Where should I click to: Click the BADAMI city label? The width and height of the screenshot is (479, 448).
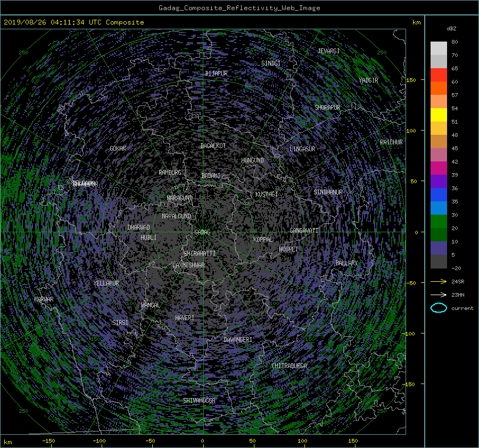coord(211,176)
